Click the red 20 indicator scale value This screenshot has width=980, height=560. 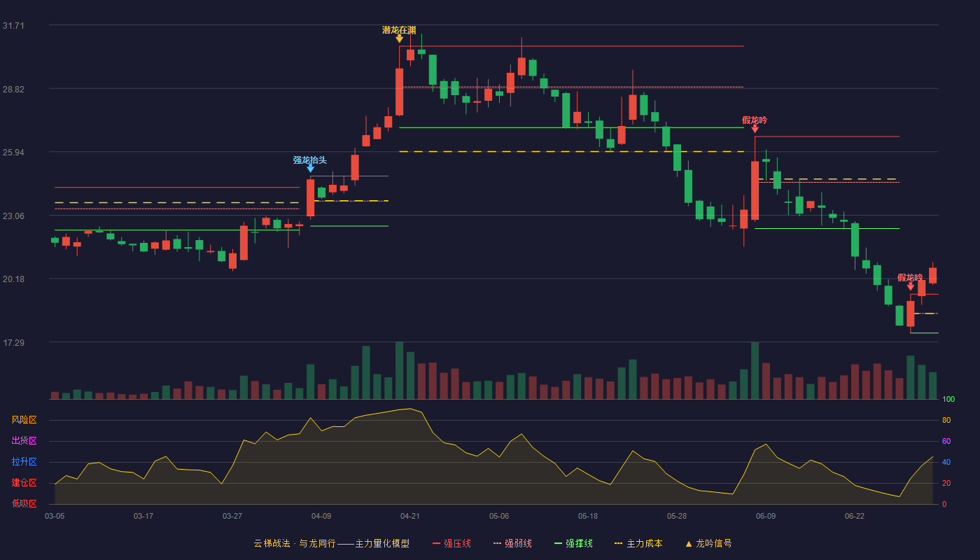[946, 483]
